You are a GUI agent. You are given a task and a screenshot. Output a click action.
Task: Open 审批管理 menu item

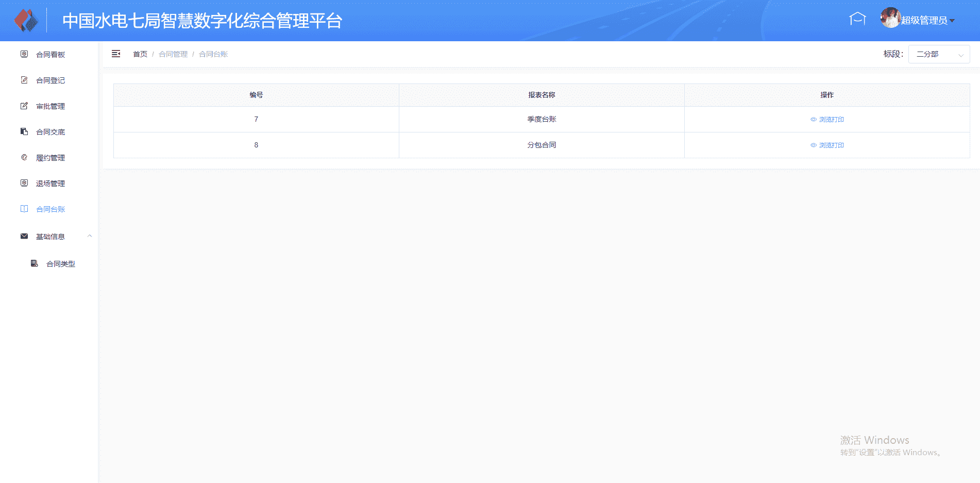point(50,106)
